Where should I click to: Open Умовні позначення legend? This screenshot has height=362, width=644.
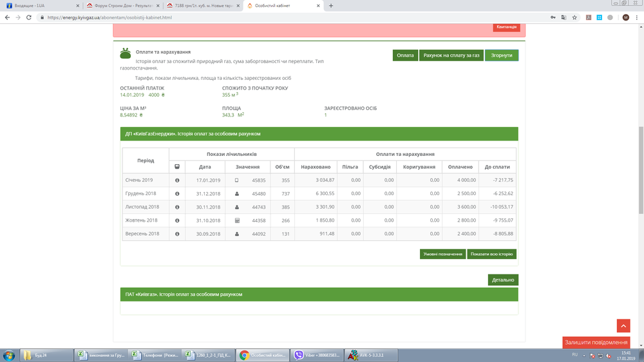[x=443, y=254]
